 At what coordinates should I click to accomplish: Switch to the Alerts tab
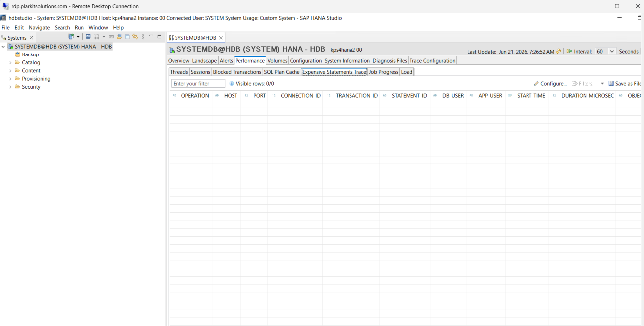point(226,61)
